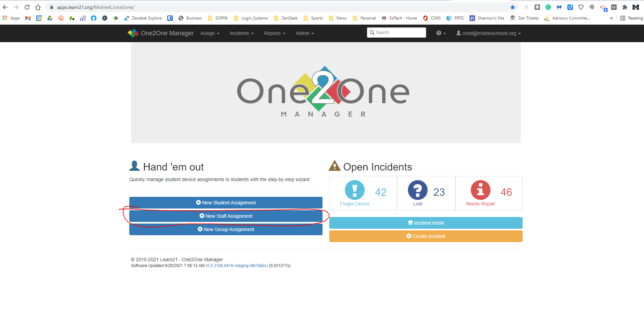Screen dimensions: 644x316
Task: Open the Admin menu
Action: tap(304, 33)
